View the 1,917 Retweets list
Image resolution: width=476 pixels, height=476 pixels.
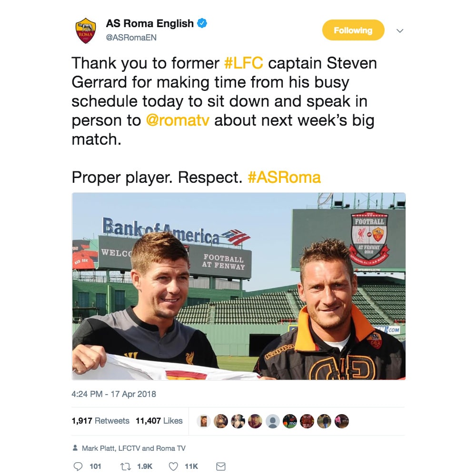click(x=100, y=421)
